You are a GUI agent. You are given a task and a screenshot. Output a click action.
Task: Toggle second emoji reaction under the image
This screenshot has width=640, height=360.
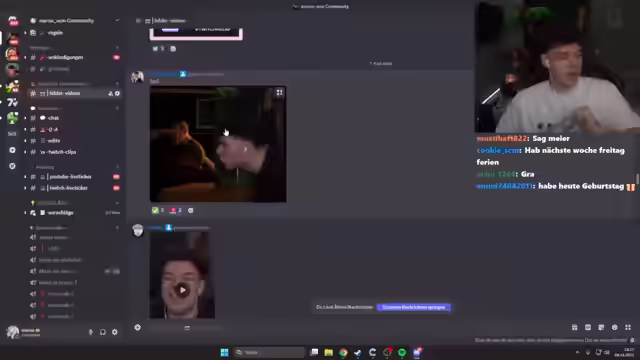[x=176, y=211]
